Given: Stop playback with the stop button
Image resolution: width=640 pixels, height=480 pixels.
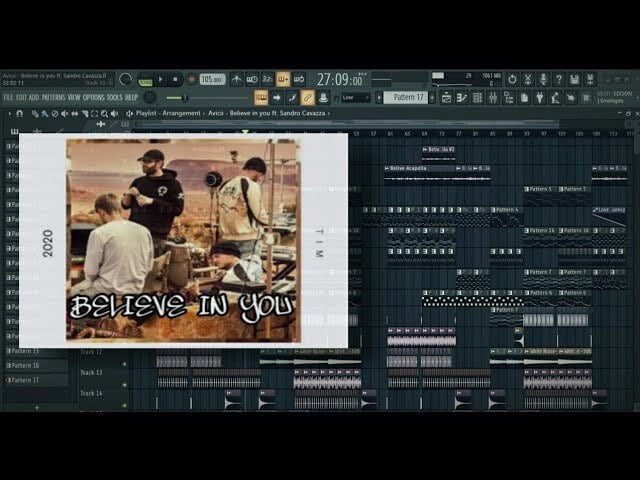Looking at the screenshot, I should pyautogui.click(x=175, y=79).
